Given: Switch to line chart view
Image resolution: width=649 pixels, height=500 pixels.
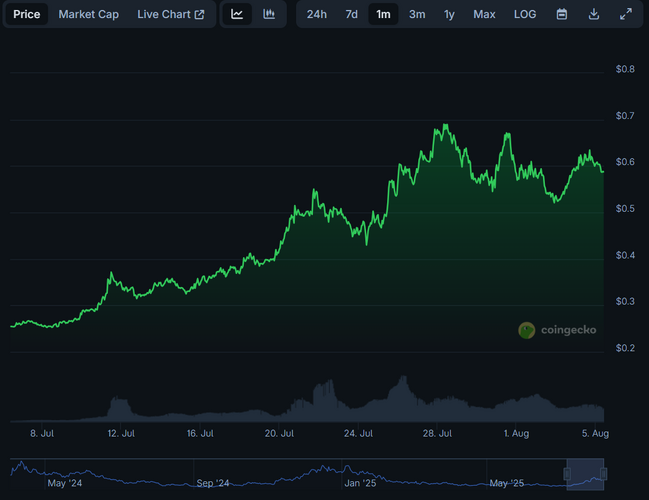Looking at the screenshot, I should [237, 14].
